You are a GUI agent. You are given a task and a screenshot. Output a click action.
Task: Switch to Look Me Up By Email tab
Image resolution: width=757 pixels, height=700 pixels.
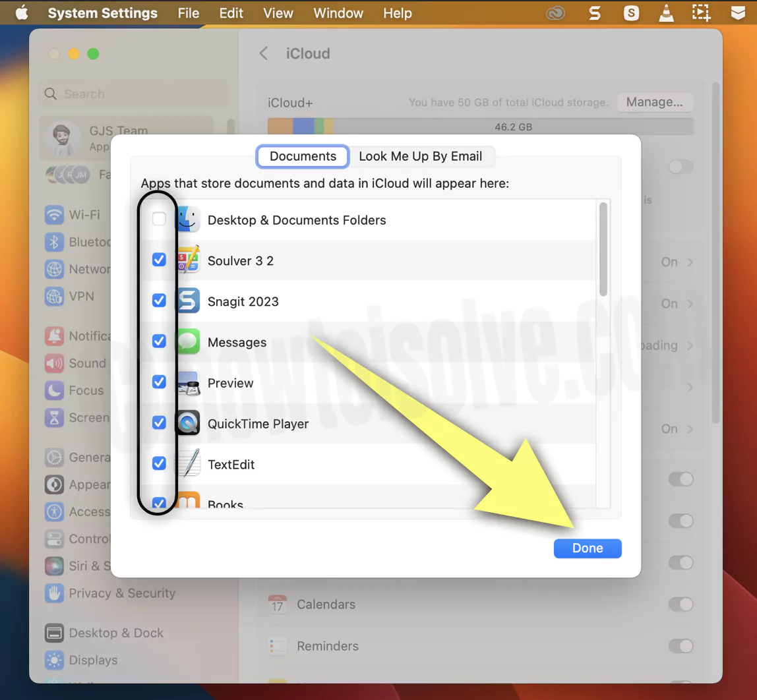(421, 156)
